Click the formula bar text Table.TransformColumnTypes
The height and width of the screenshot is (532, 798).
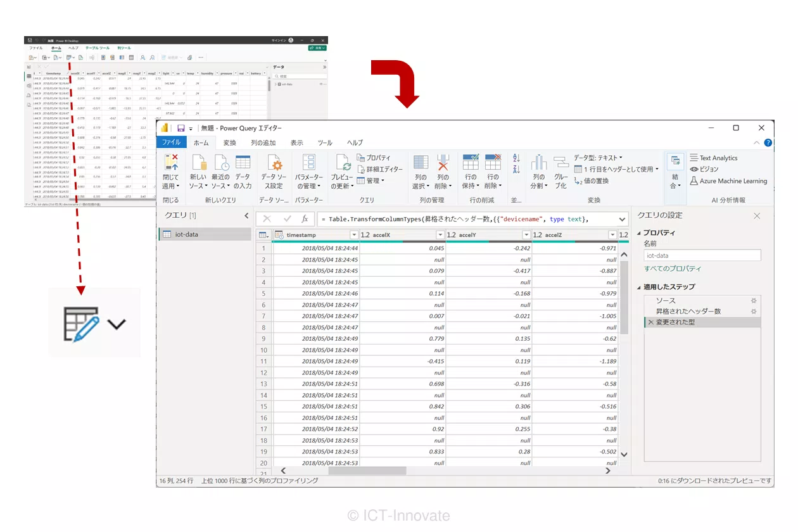point(376,218)
